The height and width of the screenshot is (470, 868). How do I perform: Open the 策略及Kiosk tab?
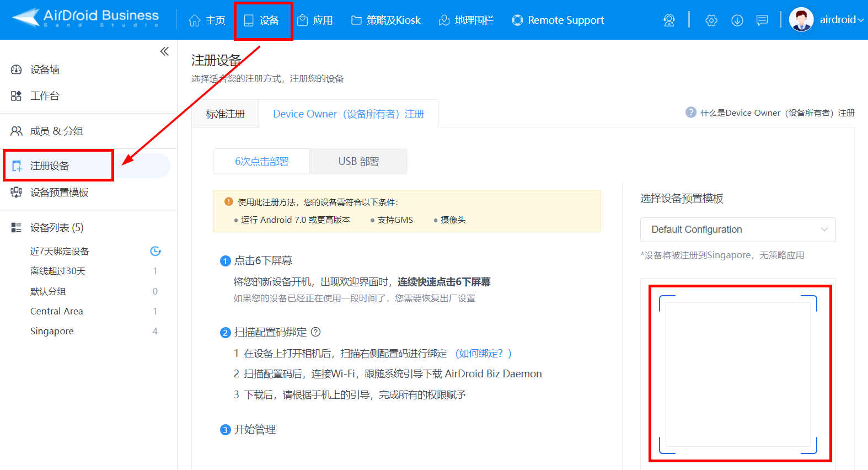pos(385,20)
